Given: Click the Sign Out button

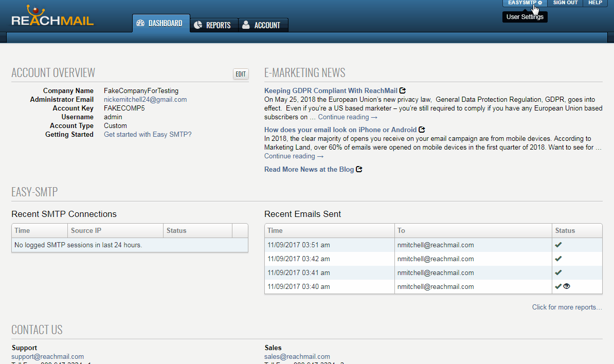Looking at the screenshot, I should (565, 3).
